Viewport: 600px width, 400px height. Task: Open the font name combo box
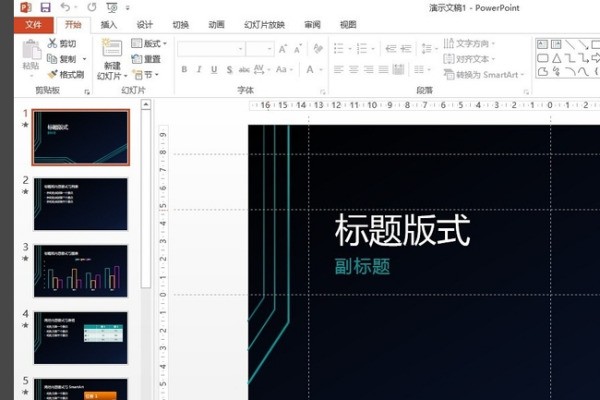coord(211,49)
